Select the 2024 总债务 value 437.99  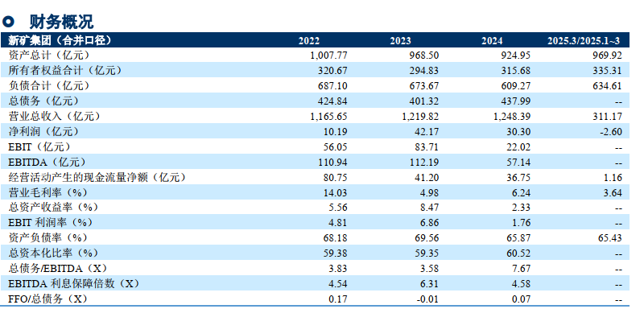click(x=517, y=101)
